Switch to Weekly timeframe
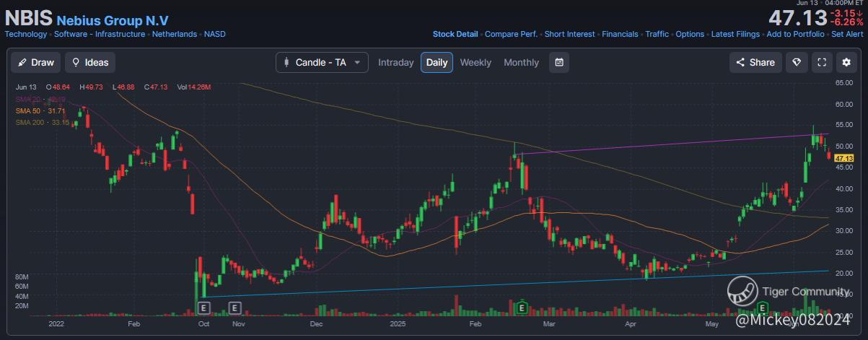The width and height of the screenshot is (868, 340). click(x=475, y=63)
